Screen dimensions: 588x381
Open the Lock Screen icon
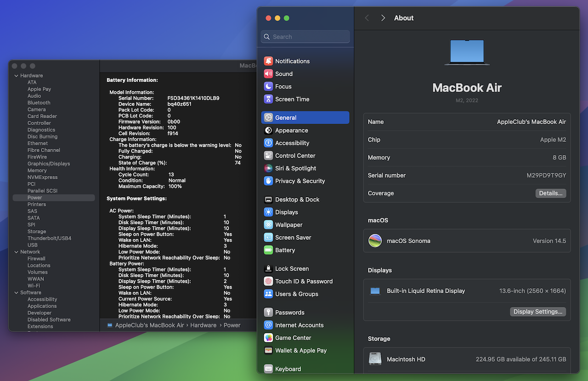[268, 269]
